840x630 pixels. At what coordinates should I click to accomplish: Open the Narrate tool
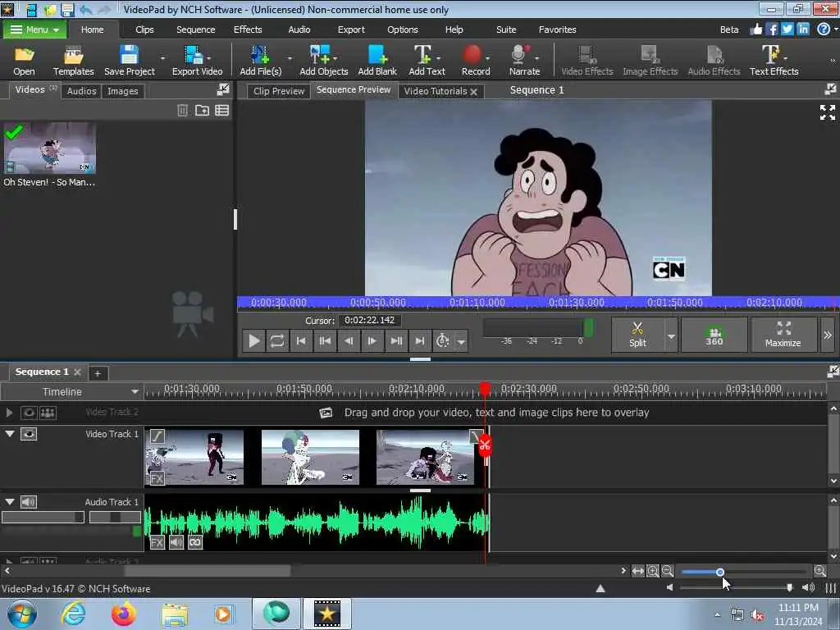click(x=524, y=60)
